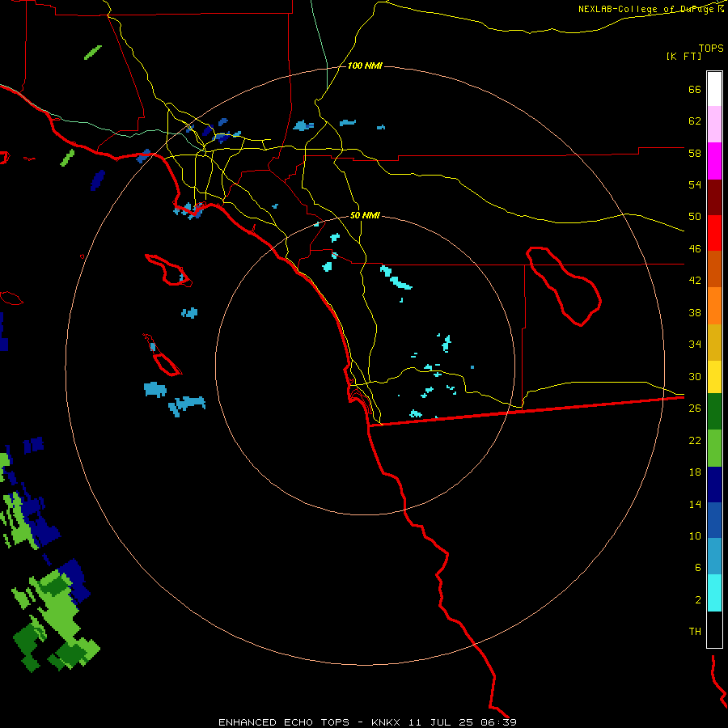This screenshot has height=728, width=728.
Task: Click the legend value 54
Action: tap(695, 184)
